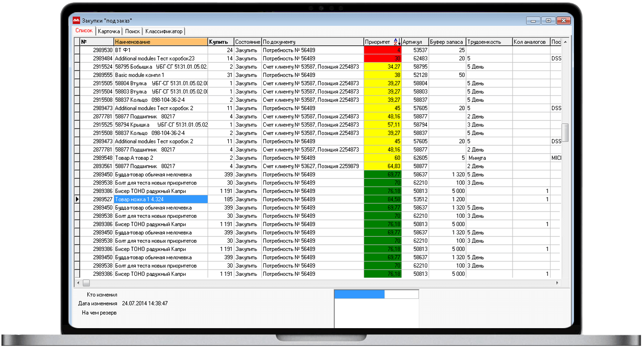Tick the row selector for Товар А товар 2

click(77, 158)
